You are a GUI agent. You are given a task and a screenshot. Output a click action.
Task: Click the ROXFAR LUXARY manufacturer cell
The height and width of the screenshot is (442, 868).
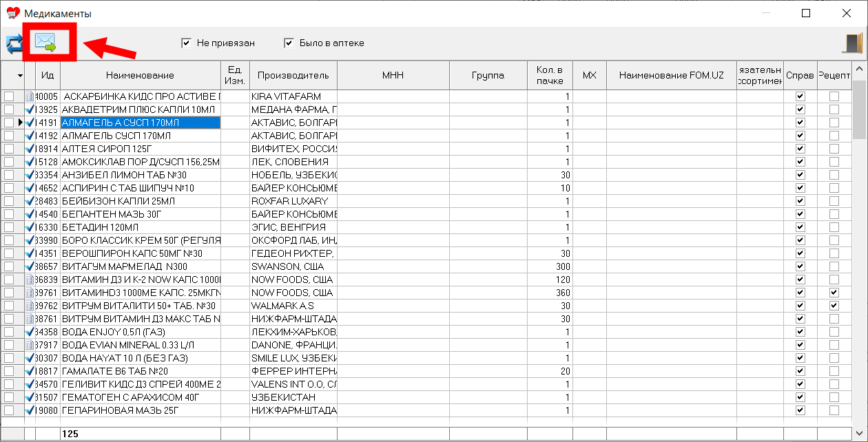[293, 201]
